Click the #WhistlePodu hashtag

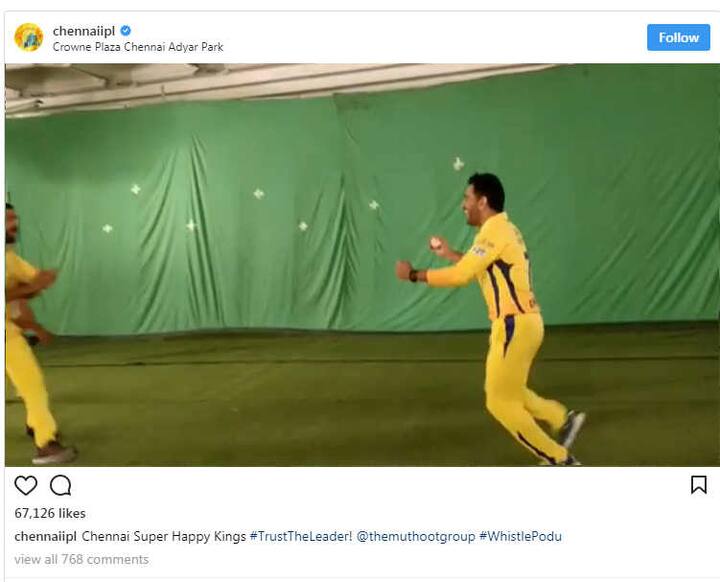coord(520,536)
